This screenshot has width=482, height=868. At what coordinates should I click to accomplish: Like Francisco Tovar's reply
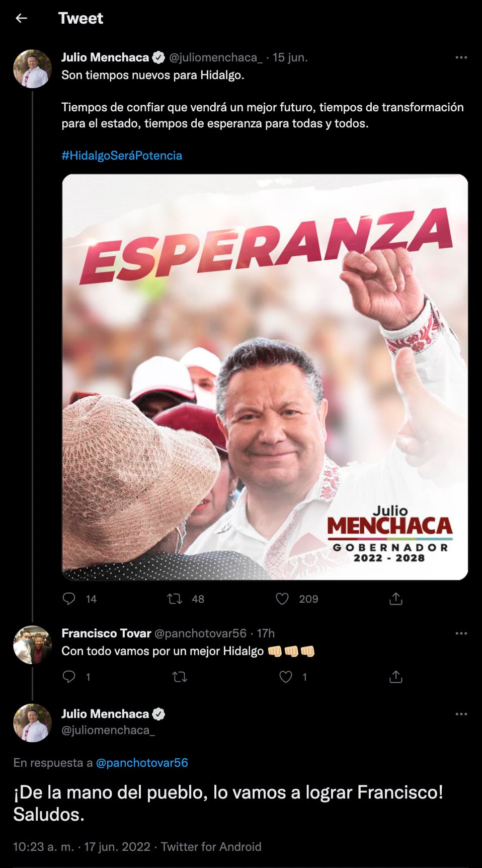pyautogui.click(x=286, y=677)
